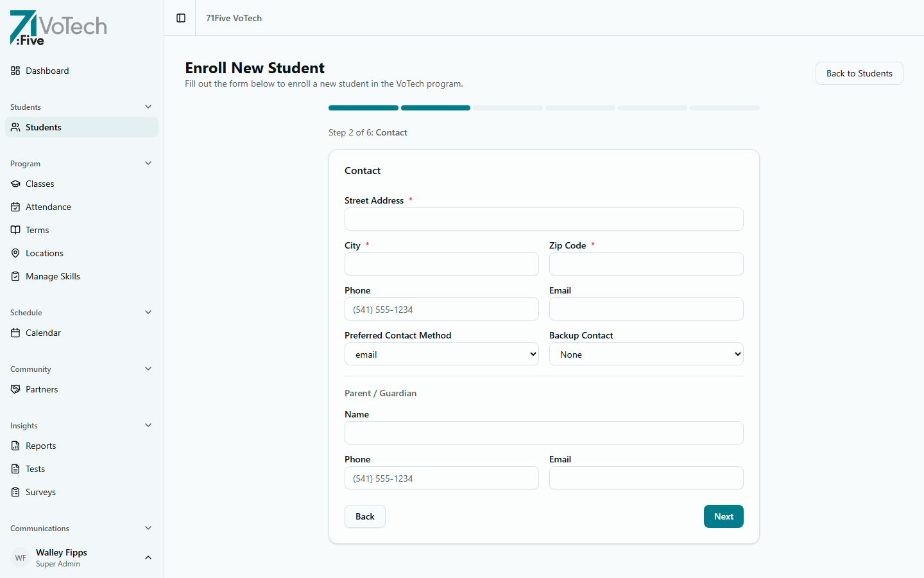The height and width of the screenshot is (578, 924).
Task: Open Manage Skills
Action: [x=53, y=276]
